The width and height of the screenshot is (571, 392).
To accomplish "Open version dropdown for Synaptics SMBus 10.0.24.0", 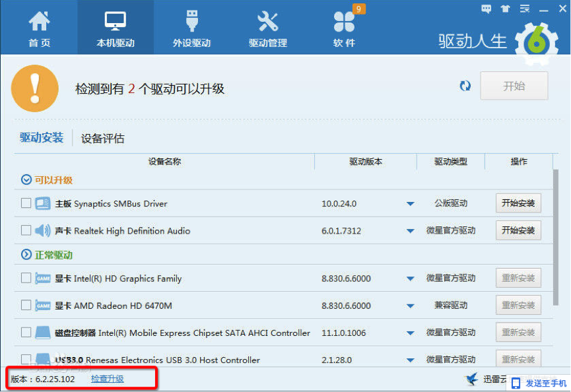I will 410,204.
